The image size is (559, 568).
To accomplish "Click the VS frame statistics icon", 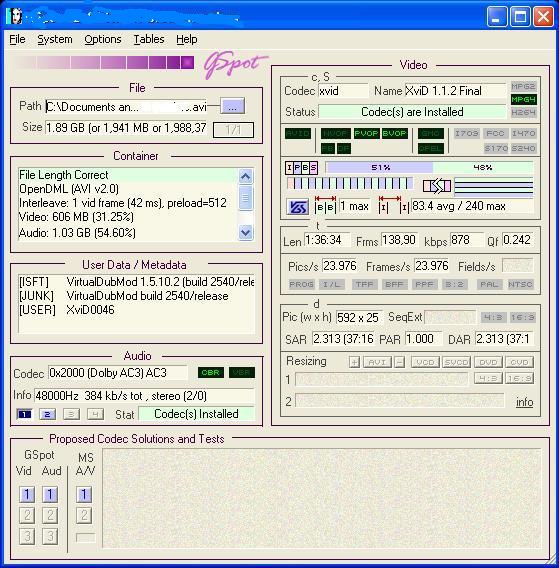I will [297, 207].
